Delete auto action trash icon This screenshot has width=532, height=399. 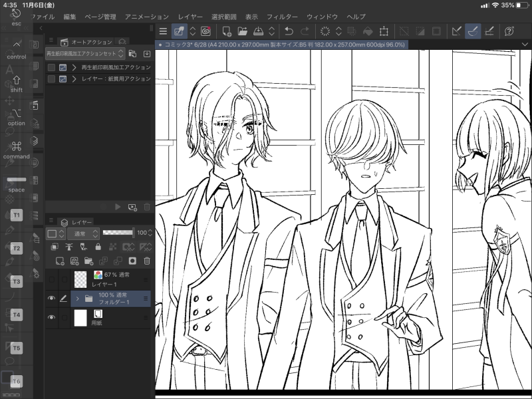click(147, 207)
